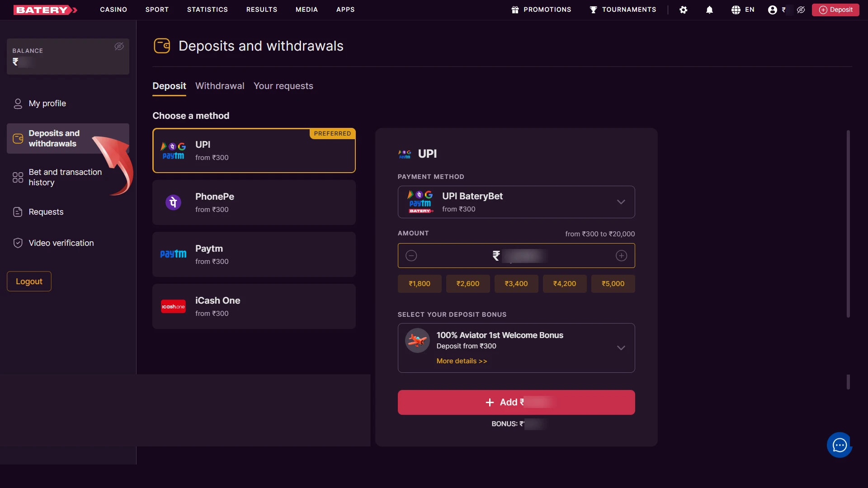Open the EN language selector
This screenshot has height=488, width=868.
pos(742,9)
